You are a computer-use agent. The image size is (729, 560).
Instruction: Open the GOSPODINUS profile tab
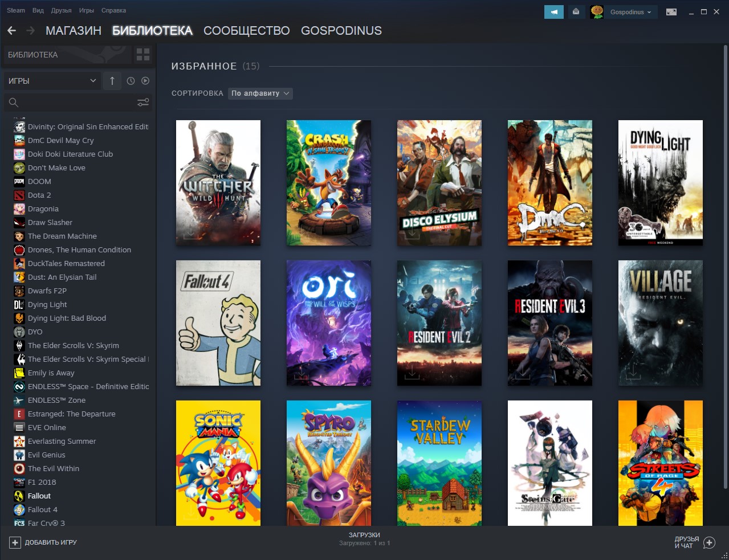pyautogui.click(x=341, y=31)
